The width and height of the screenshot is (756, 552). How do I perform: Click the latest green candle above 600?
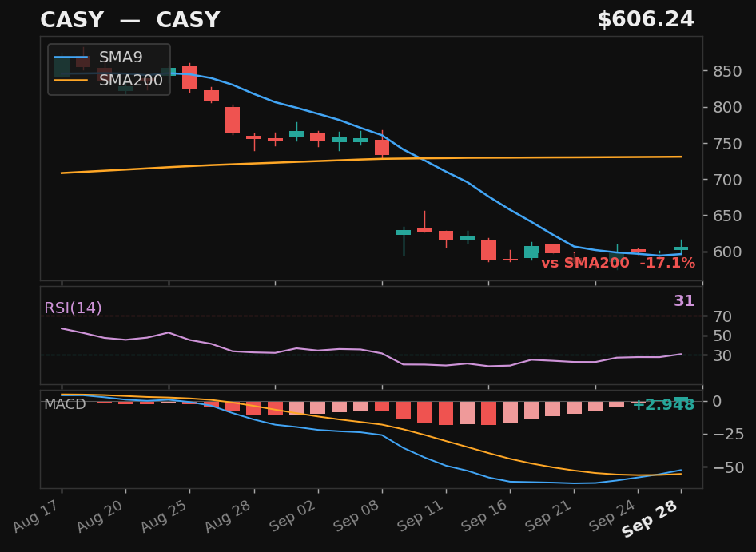pyautogui.click(x=681, y=248)
